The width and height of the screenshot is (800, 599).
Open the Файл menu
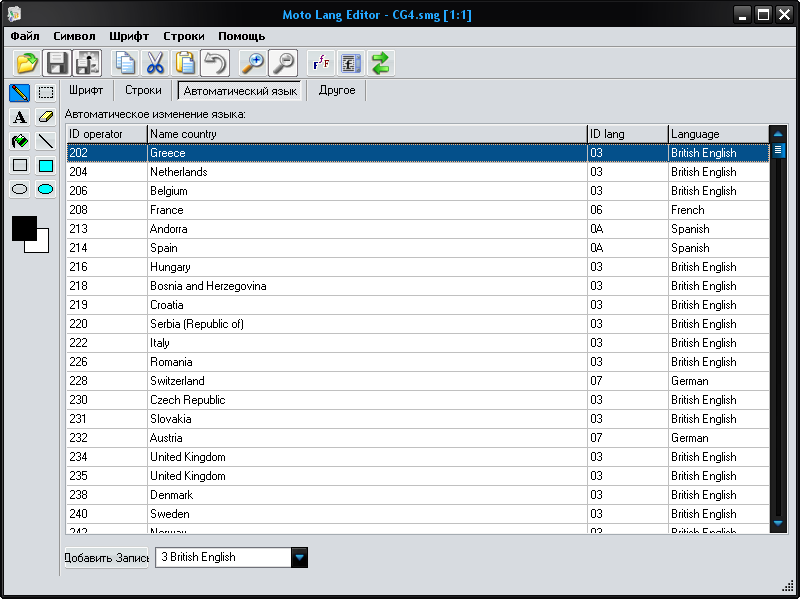[x=25, y=36]
